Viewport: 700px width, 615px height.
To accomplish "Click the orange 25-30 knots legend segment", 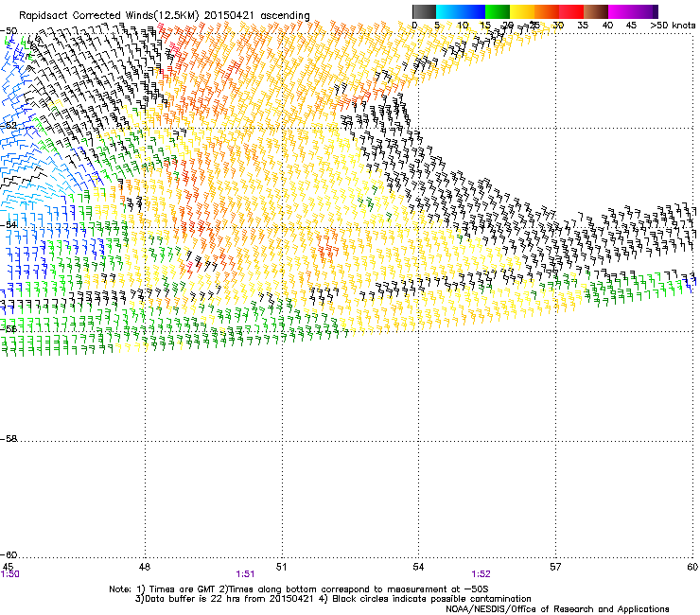I will click(x=547, y=11).
